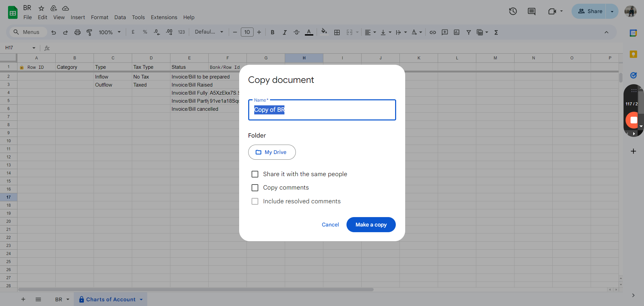
Task: Click the insert link icon
Action: pyautogui.click(x=433, y=32)
